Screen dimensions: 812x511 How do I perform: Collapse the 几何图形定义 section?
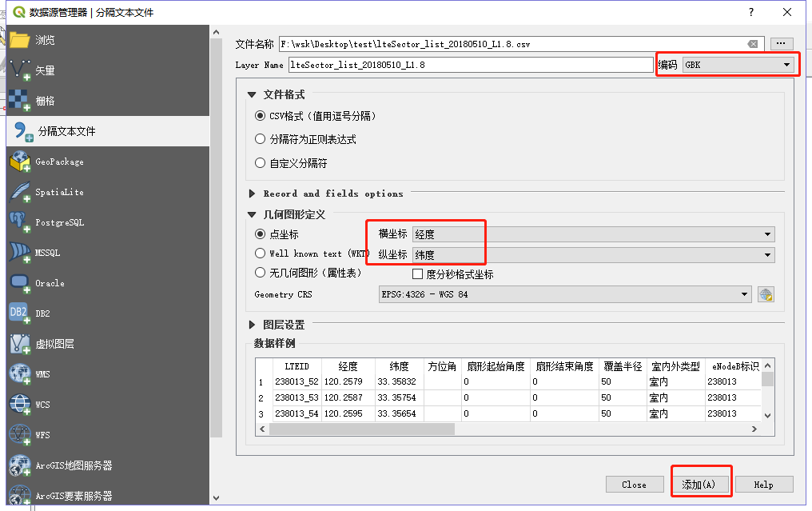pyautogui.click(x=252, y=214)
